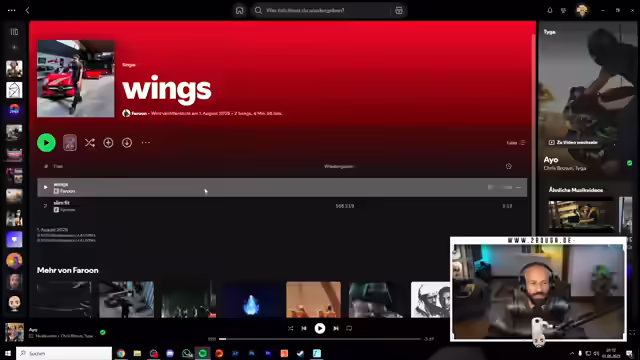Click the Windows taskbar search box

tap(64, 353)
